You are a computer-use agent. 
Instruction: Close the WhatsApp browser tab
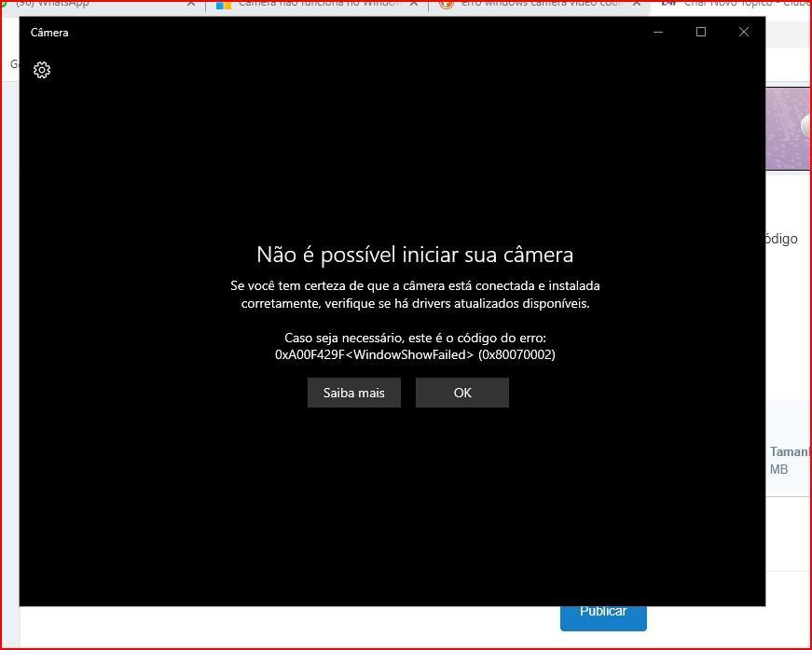point(191,4)
